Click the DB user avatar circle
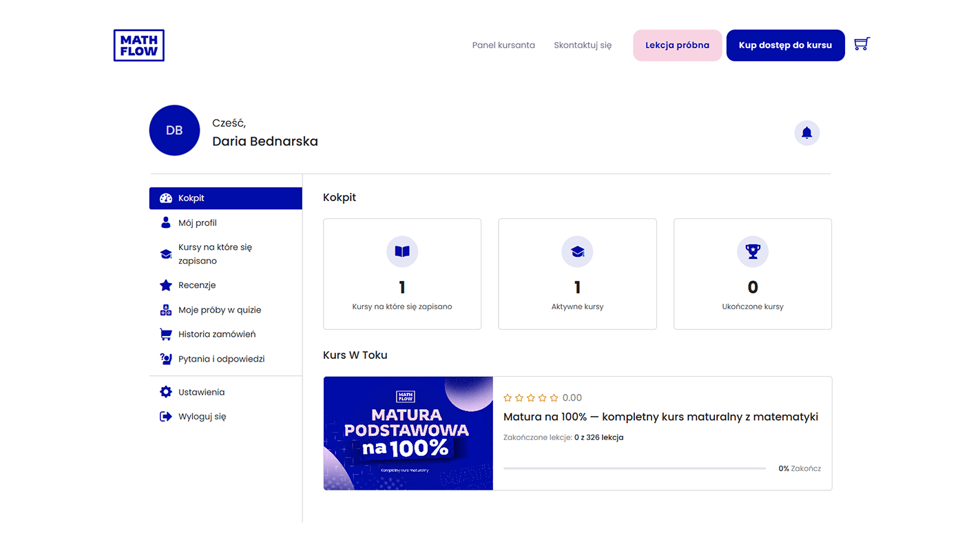The image size is (980, 551). (174, 130)
